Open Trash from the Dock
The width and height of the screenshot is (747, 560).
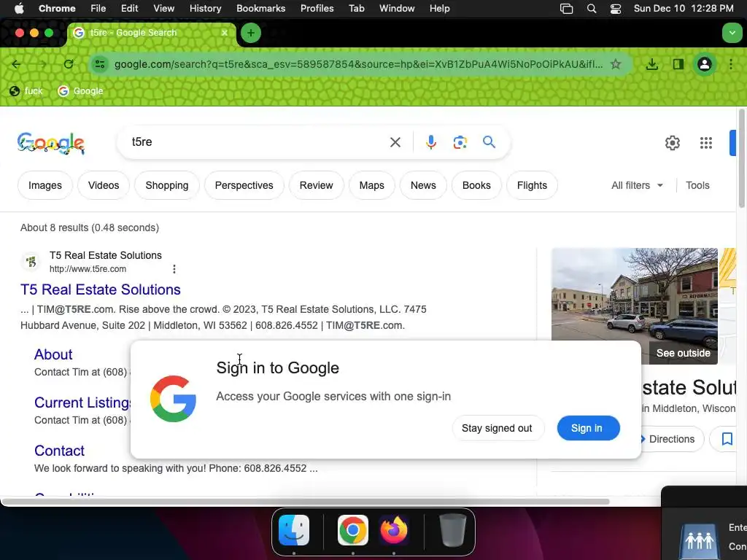click(452, 530)
